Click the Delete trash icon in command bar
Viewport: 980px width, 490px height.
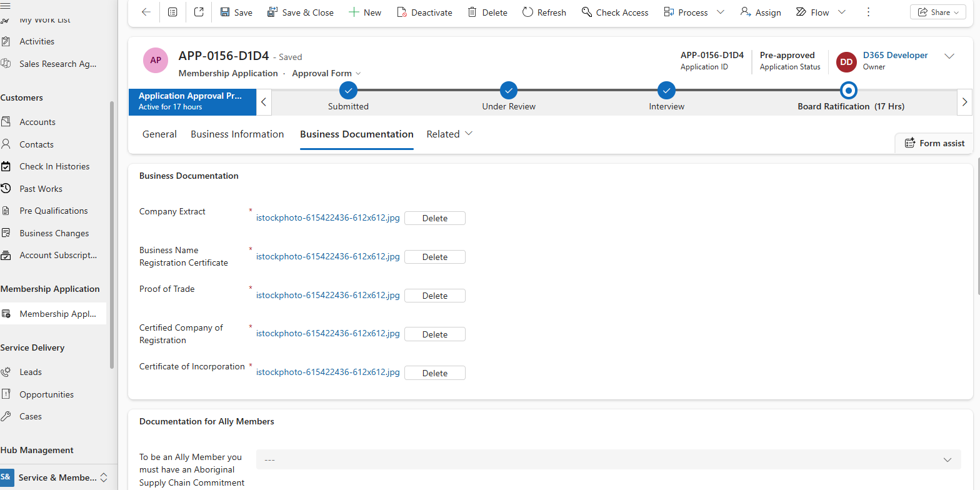click(x=472, y=12)
